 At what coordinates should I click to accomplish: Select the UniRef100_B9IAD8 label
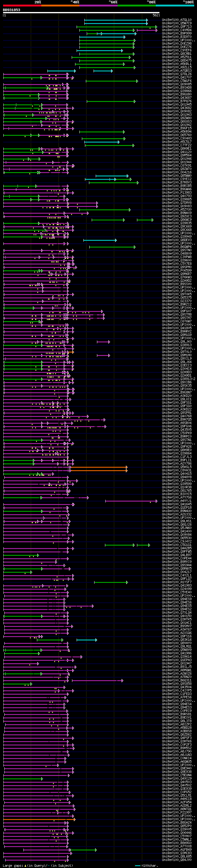tap(177, 88)
